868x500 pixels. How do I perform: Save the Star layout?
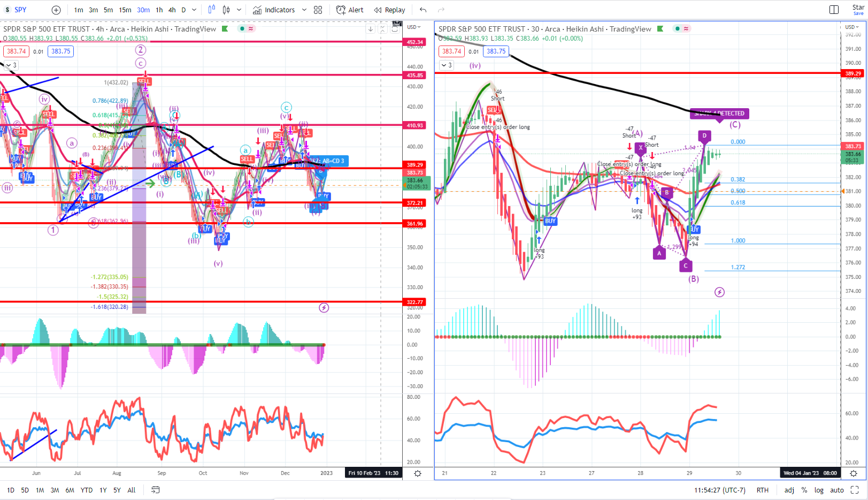[858, 10]
